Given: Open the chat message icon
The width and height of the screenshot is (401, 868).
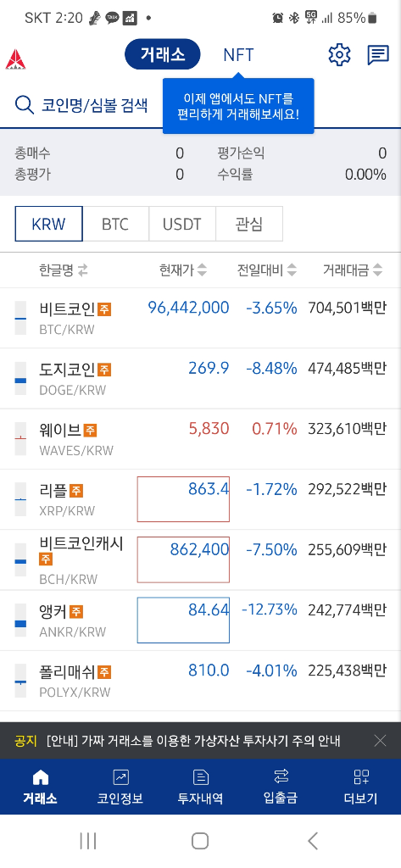Looking at the screenshot, I should click(378, 55).
